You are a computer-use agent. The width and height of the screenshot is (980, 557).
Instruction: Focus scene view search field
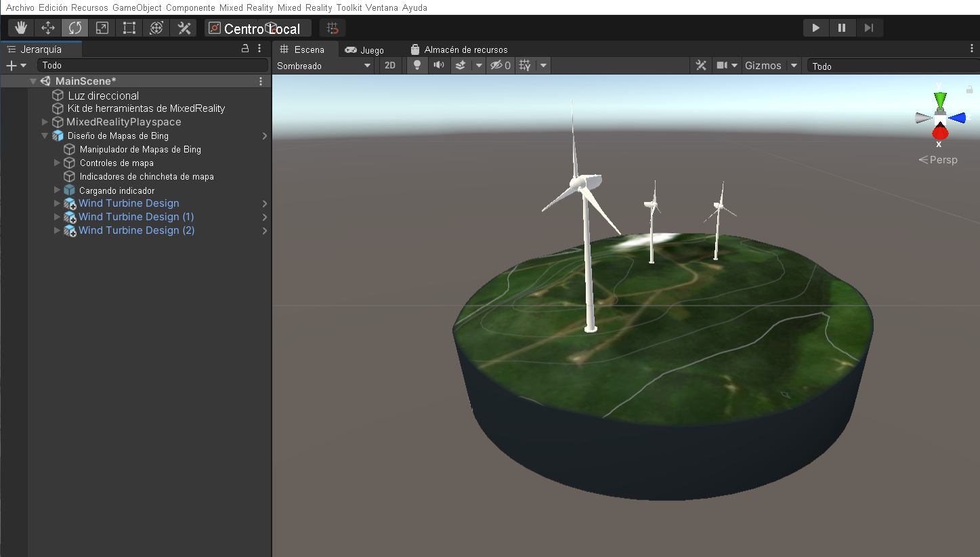pos(893,66)
